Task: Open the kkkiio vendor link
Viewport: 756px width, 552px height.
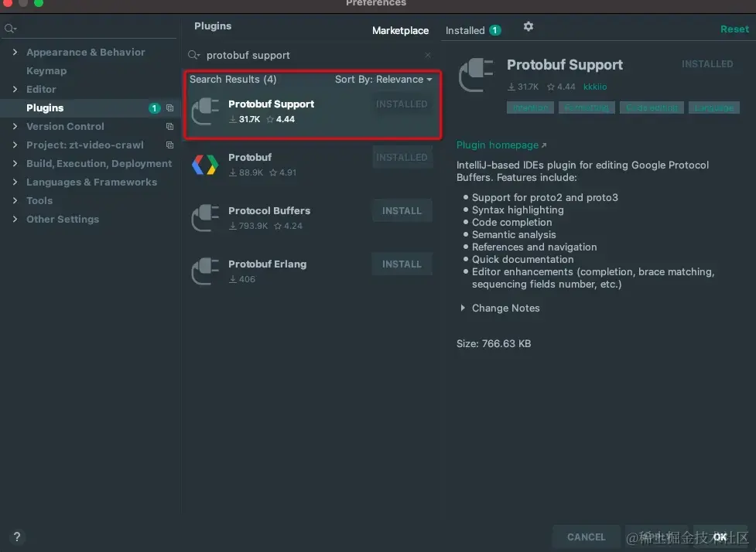Action: 595,87
